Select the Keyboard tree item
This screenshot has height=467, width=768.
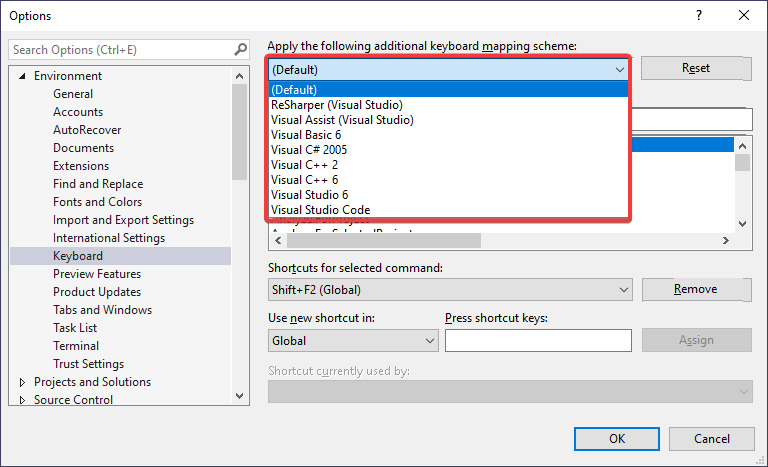pyautogui.click(x=120, y=256)
